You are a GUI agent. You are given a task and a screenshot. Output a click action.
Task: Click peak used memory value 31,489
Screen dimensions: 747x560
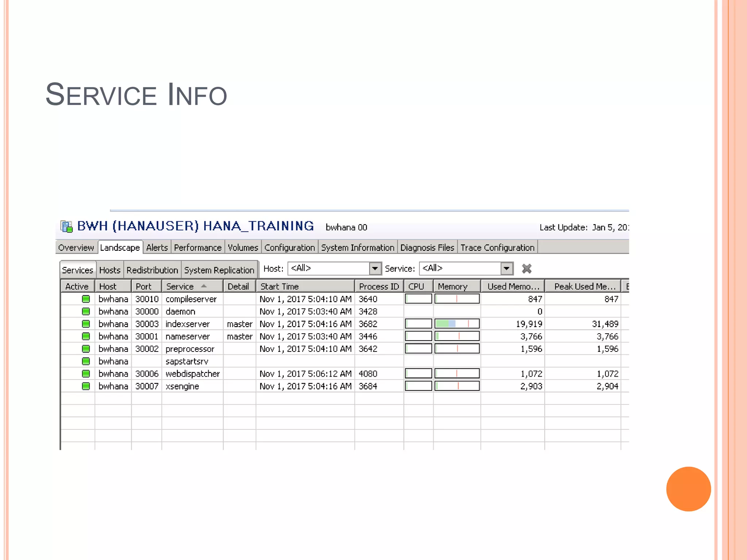pos(605,324)
